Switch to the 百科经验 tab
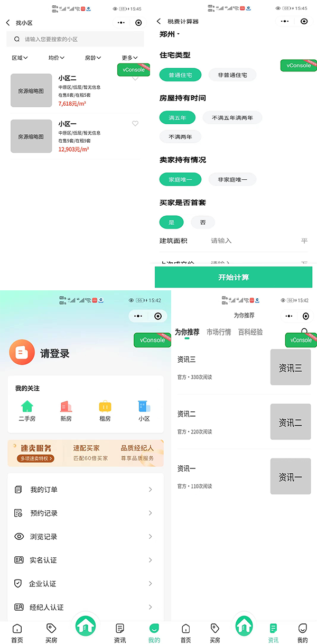The image size is (317, 644). [250, 333]
